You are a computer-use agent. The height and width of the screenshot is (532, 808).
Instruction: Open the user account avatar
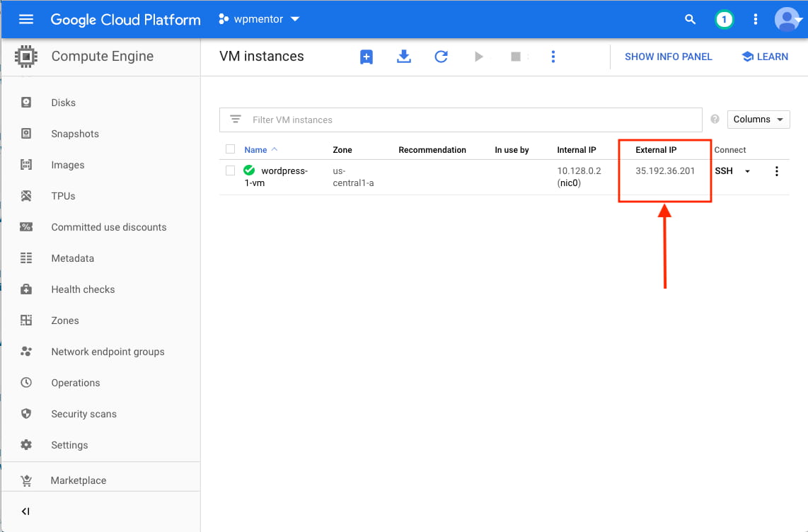(787, 20)
